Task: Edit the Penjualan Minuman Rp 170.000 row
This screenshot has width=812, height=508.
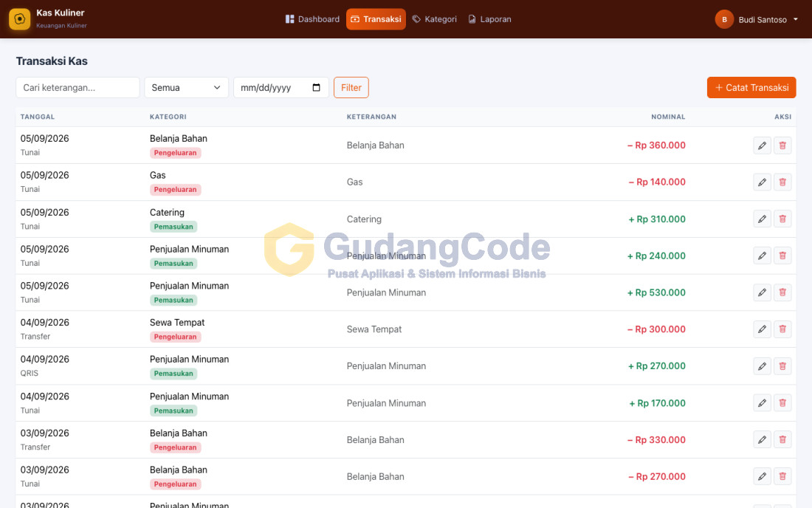Action: [763, 403]
